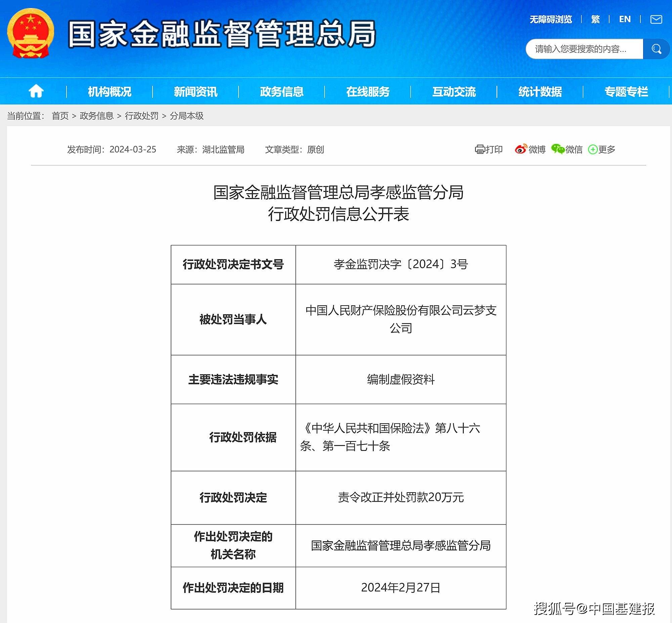Open 政务信息 menu

coord(282,92)
